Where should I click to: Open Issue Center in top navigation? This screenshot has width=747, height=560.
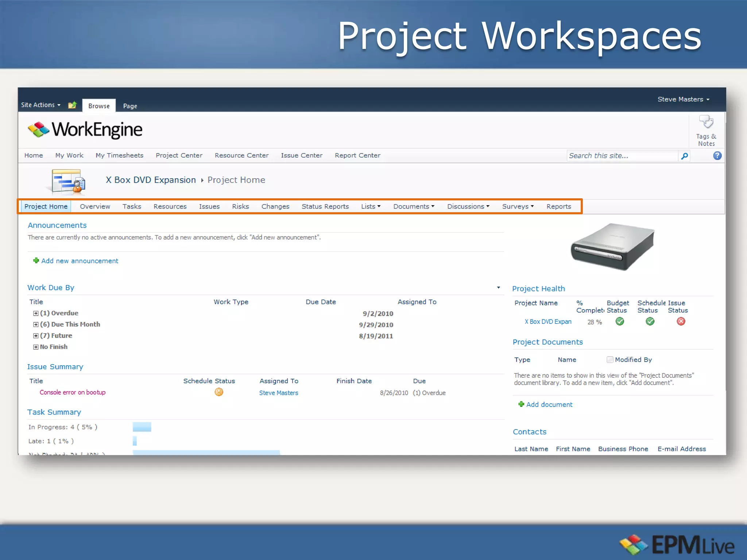[x=302, y=155]
